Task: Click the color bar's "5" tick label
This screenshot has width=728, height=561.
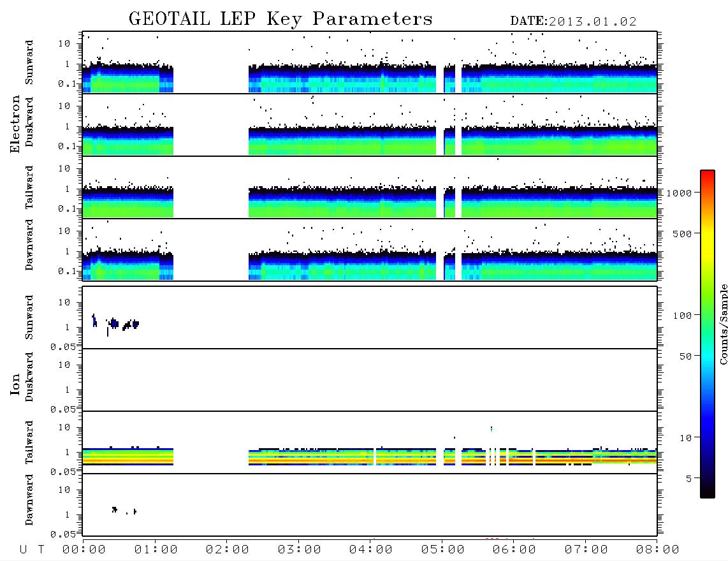Action: pyautogui.click(x=689, y=479)
